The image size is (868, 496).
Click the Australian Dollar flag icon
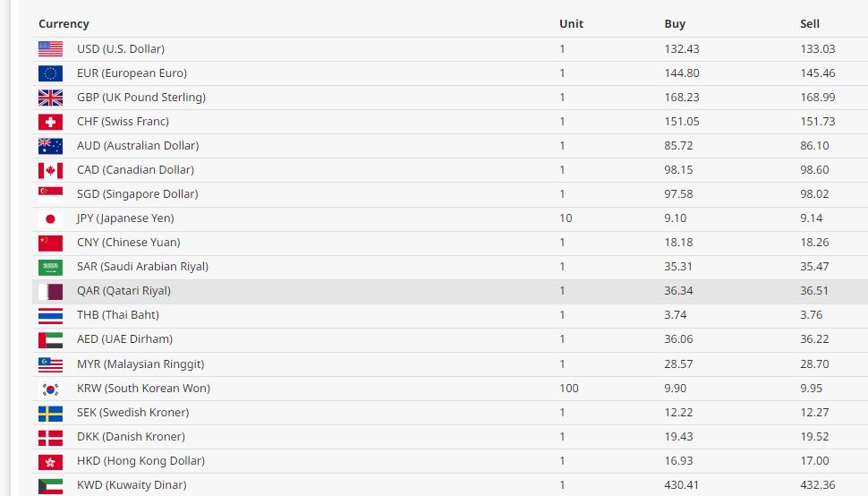pyautogui.click(x=50, y=146)
